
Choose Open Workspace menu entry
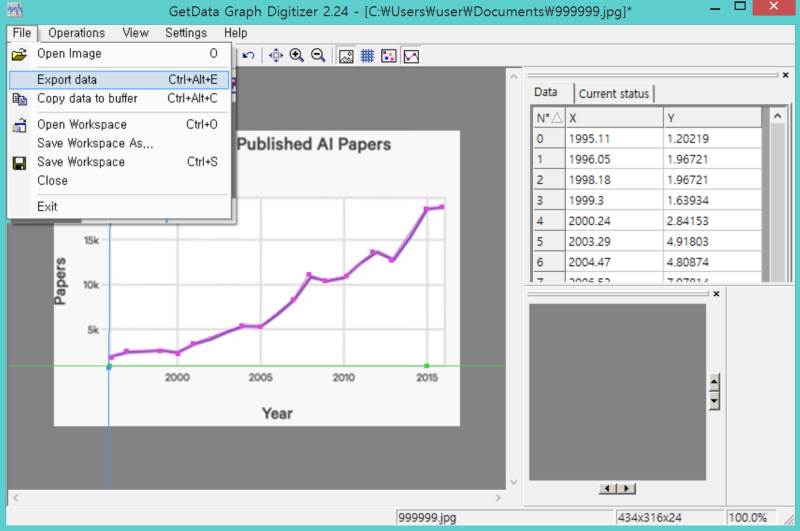[119, 124]
